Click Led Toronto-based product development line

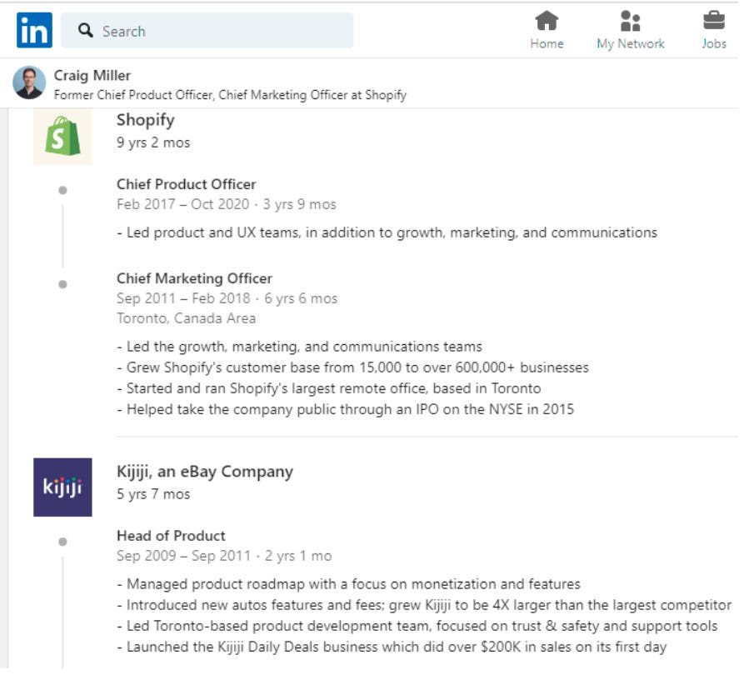[x=417, y=626]
